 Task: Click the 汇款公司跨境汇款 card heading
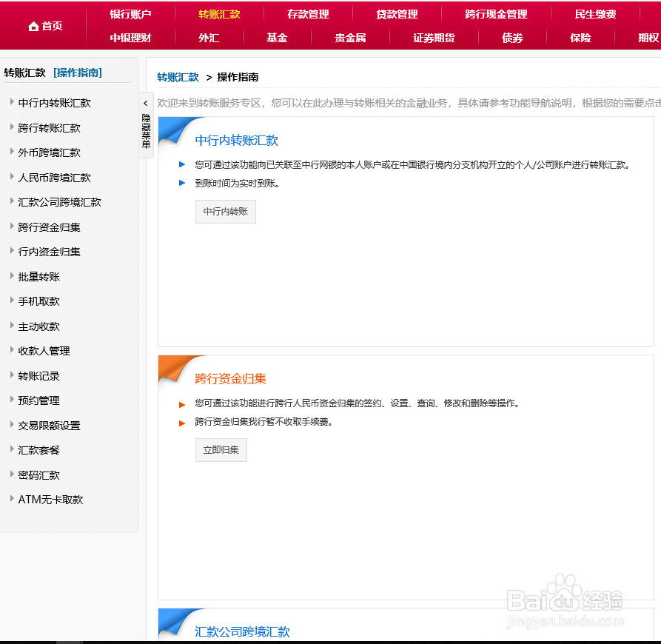[x=242, y=631]
